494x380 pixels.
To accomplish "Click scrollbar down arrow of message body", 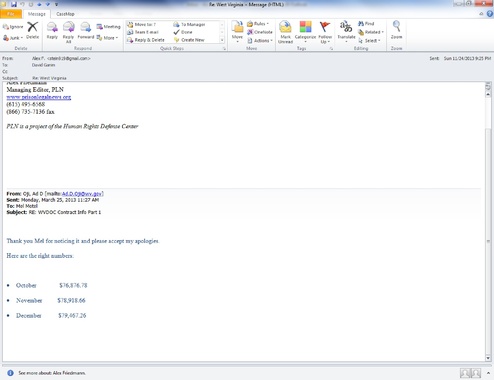I will (488, 358).
